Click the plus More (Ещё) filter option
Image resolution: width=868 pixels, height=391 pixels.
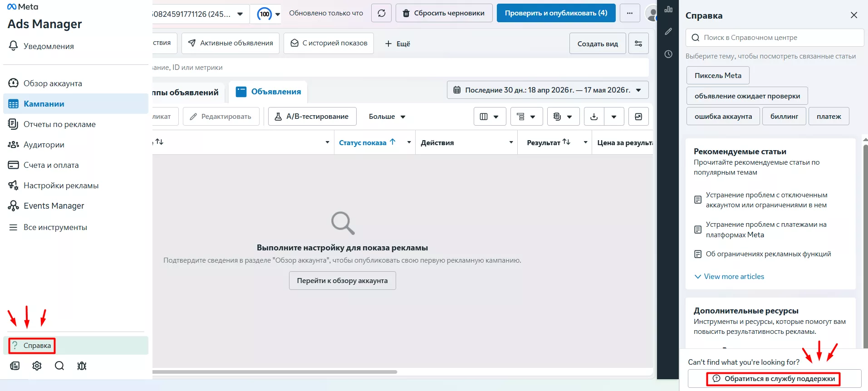pyautogui.click(x=397, y=44)
